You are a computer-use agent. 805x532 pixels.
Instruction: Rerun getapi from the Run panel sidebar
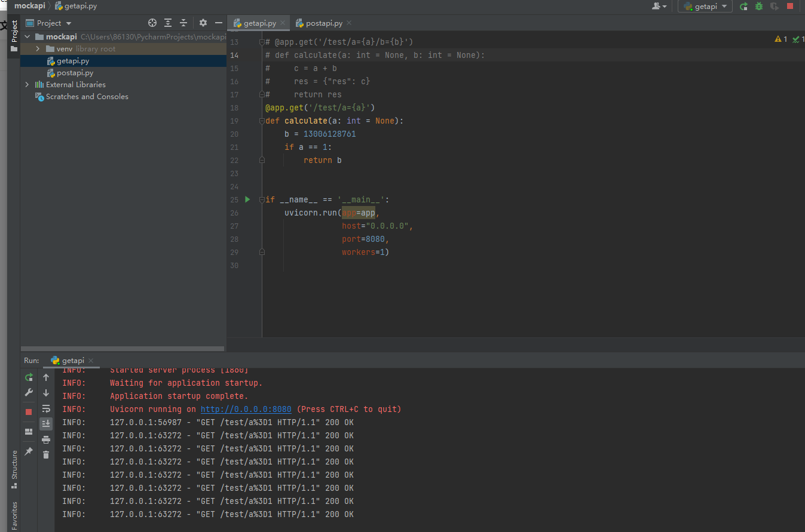pyautogui.click(x=29, y=377)
